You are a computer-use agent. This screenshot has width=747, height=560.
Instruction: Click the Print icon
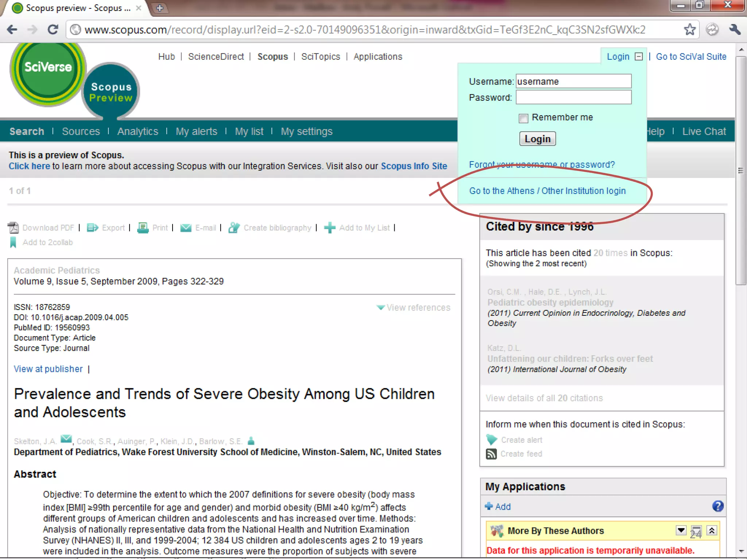pyautogui.click(x=143, y=228)
